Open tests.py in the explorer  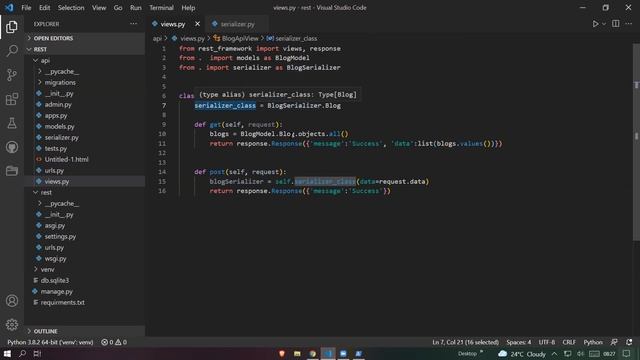click(85, 148)
